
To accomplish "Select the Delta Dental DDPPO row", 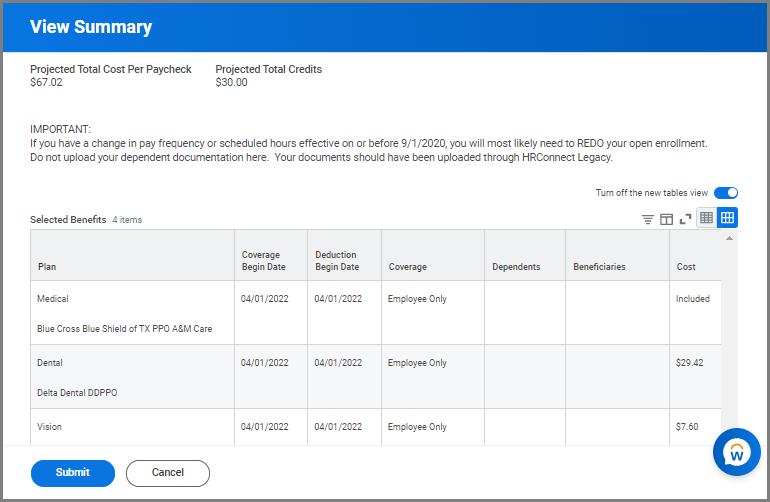I will click(x=77, y=393).
